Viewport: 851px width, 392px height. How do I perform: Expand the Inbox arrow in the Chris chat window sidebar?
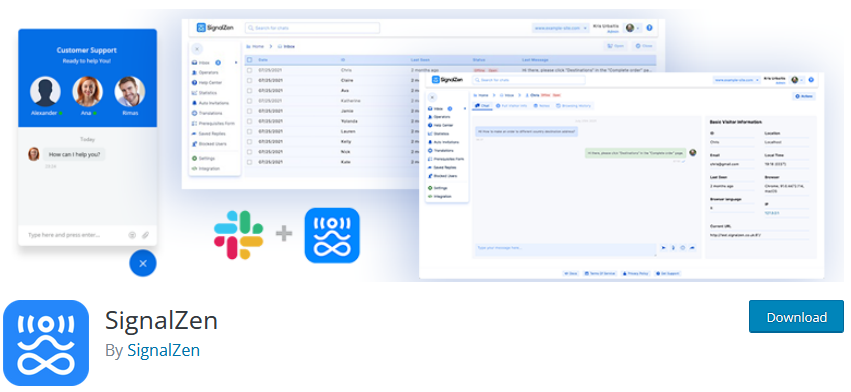(x=465, y=109)
